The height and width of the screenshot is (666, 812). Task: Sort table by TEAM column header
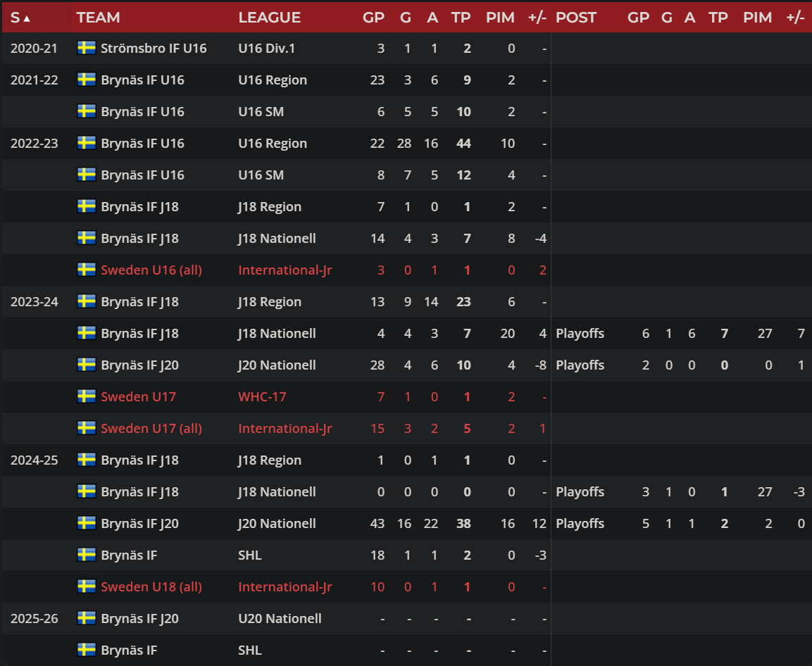pyautogui.click(x=98, y=18)
